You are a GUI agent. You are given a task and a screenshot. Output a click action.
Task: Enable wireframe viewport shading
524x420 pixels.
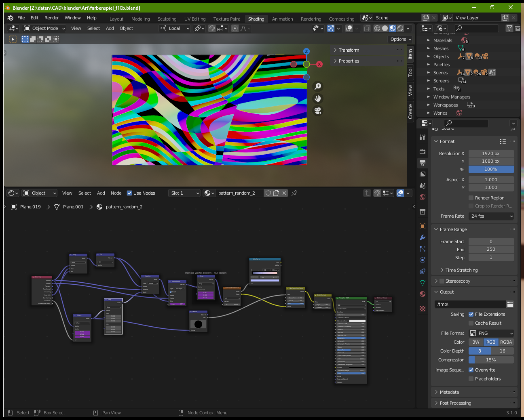(377, 28)
